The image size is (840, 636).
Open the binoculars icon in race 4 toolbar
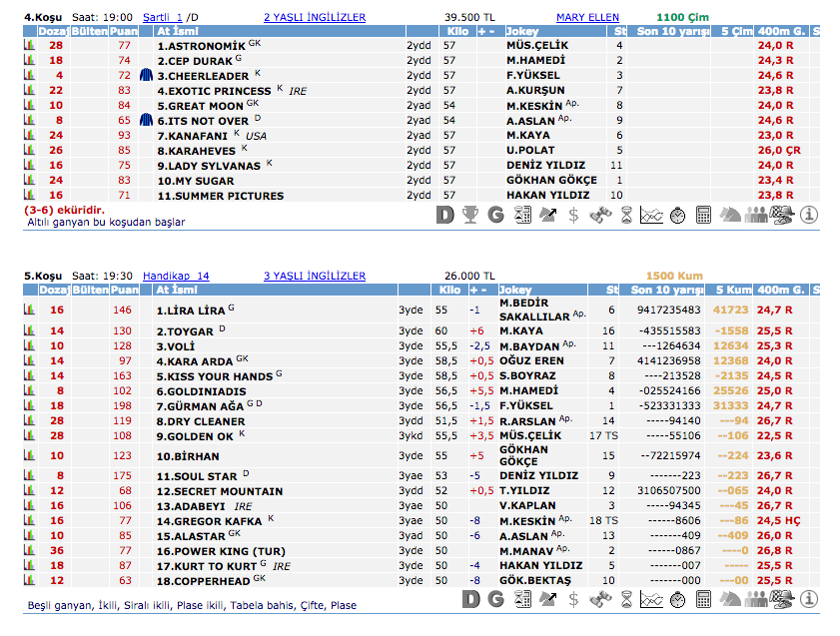coord(599,215)
